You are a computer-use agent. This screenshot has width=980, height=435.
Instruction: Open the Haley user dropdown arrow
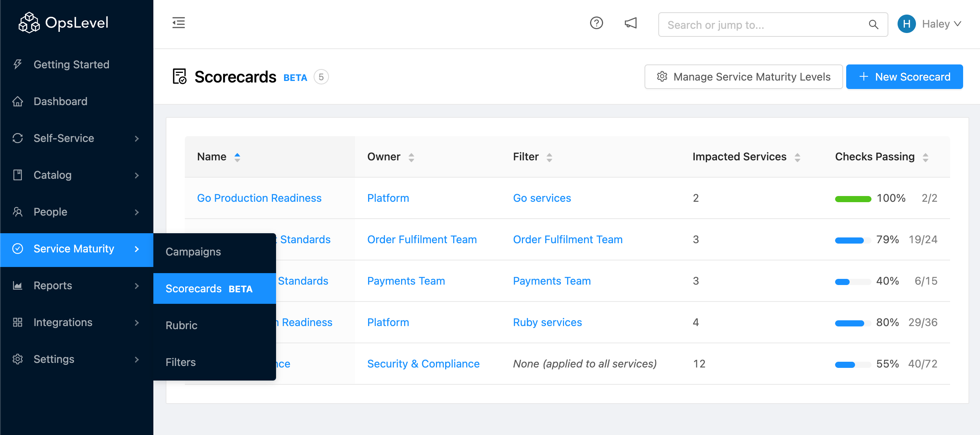pos(958,24)
